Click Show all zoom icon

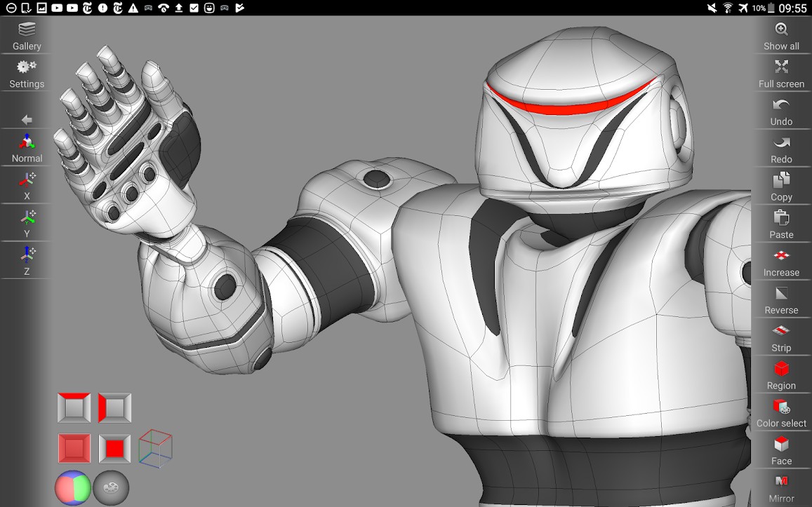pyautogui.click(x=781, y=36)
